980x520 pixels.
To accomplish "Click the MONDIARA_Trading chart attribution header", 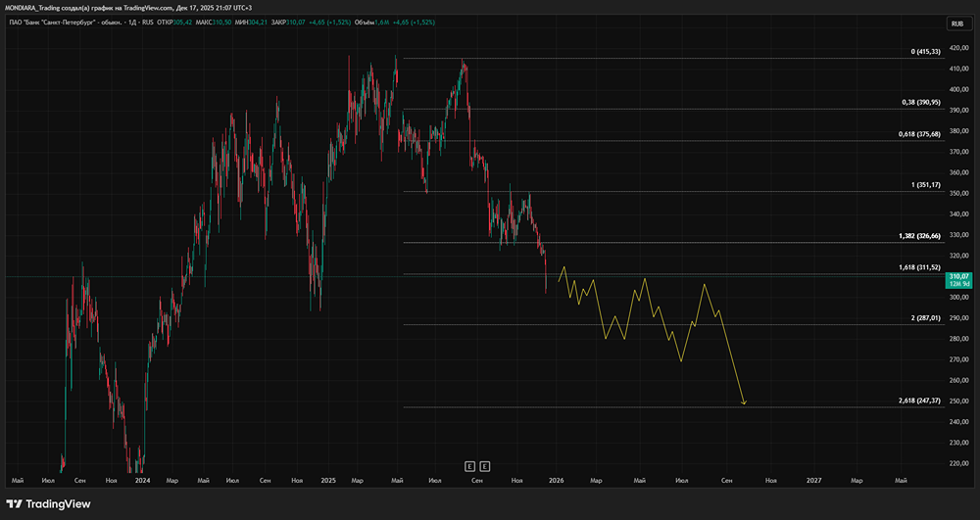I will pyautogui.click(x=127, y=7).
